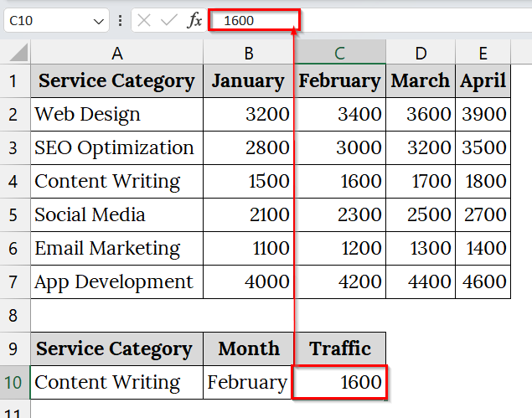Click Social Media April value 2700
This screenshot has width=532, height=418.
click(483, 215)
